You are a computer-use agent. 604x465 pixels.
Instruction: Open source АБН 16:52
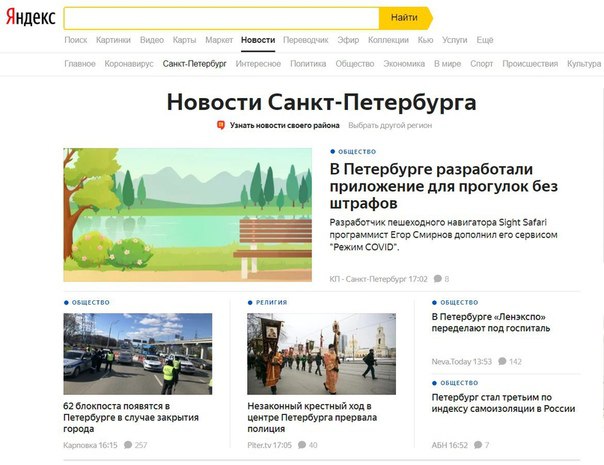pyautogui.click(x=450, y=445)
